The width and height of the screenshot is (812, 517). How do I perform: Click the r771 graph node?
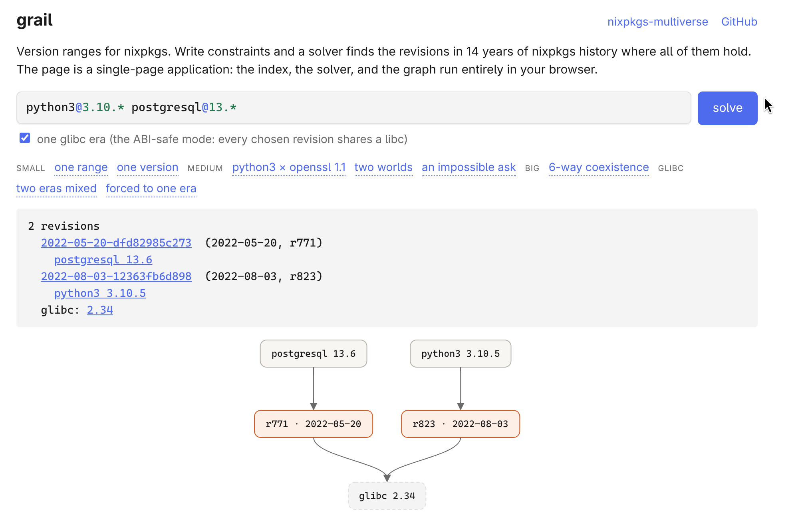tap(314, 424)
